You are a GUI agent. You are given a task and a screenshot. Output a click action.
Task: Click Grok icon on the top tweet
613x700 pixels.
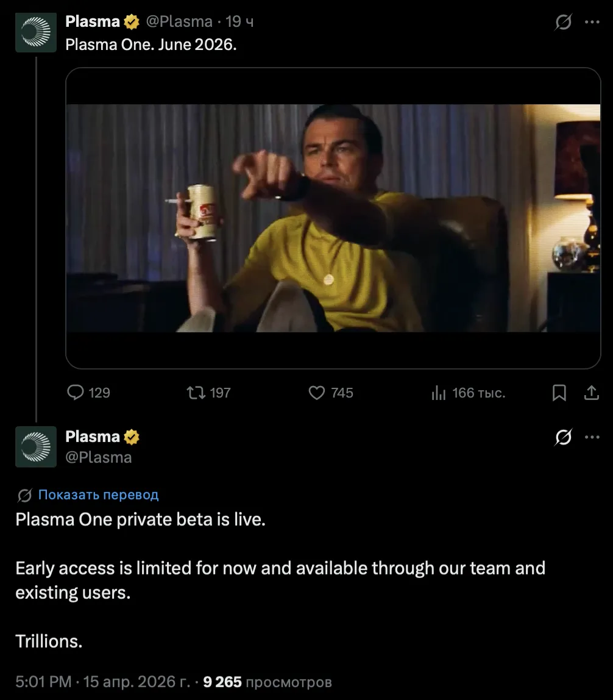click(x=564, y=23)
